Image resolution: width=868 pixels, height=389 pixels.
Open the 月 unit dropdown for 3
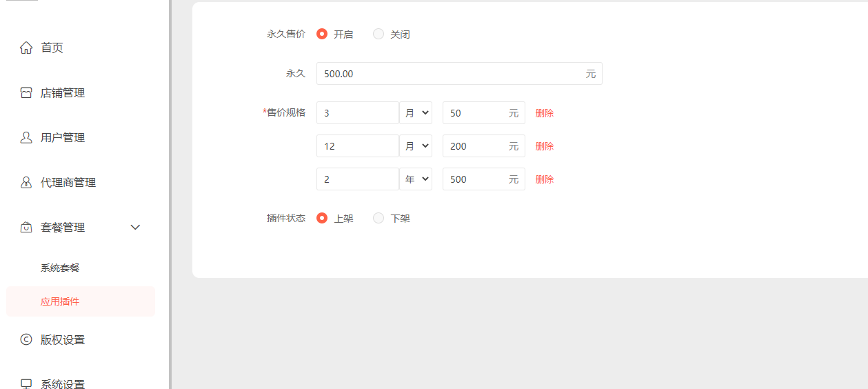pos(416,113)
